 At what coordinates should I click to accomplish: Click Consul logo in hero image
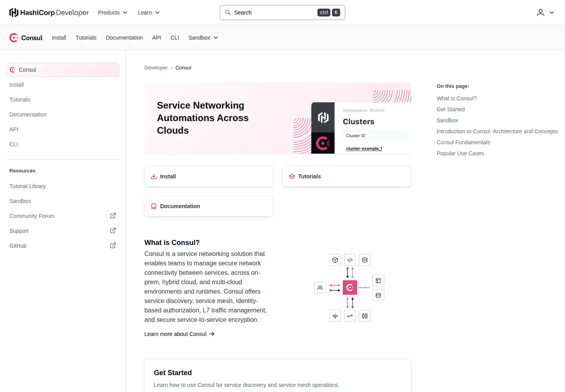[323, 143]
